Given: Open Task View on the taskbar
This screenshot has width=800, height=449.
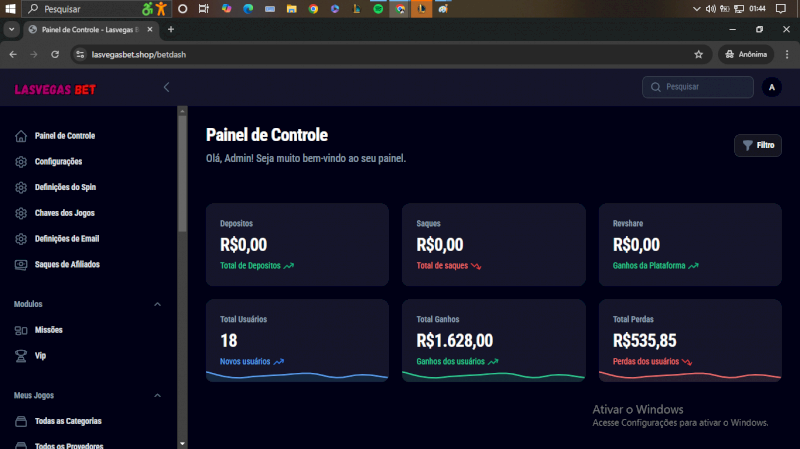Looking at the screenshot, I should (204, 9).
